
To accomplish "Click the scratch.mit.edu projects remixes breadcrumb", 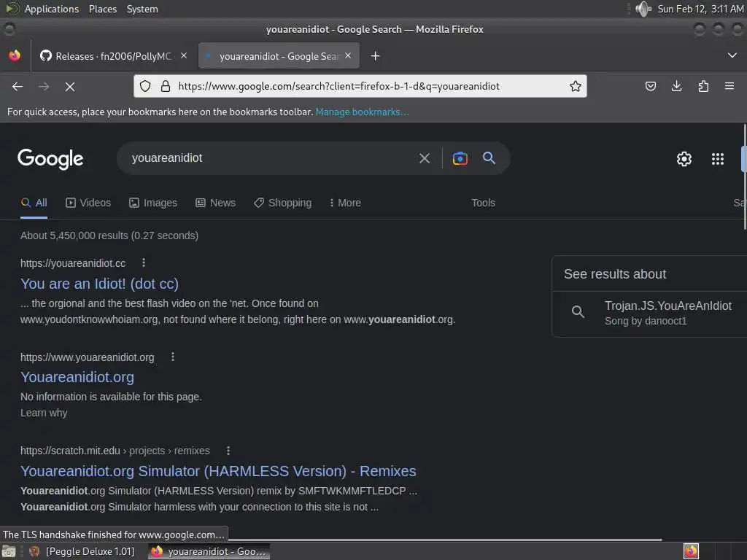I will (115, 451).
